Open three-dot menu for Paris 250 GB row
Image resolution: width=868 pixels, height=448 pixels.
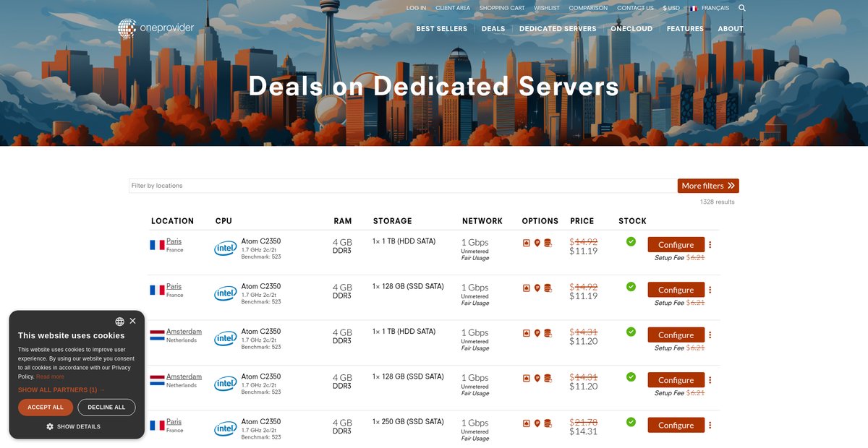click(x=710, y=426)
